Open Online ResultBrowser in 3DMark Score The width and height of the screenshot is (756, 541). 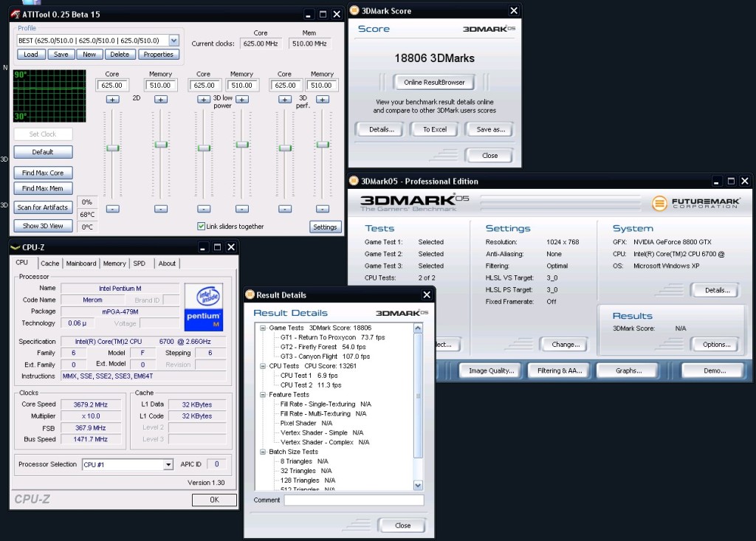(x=434, y=83)
